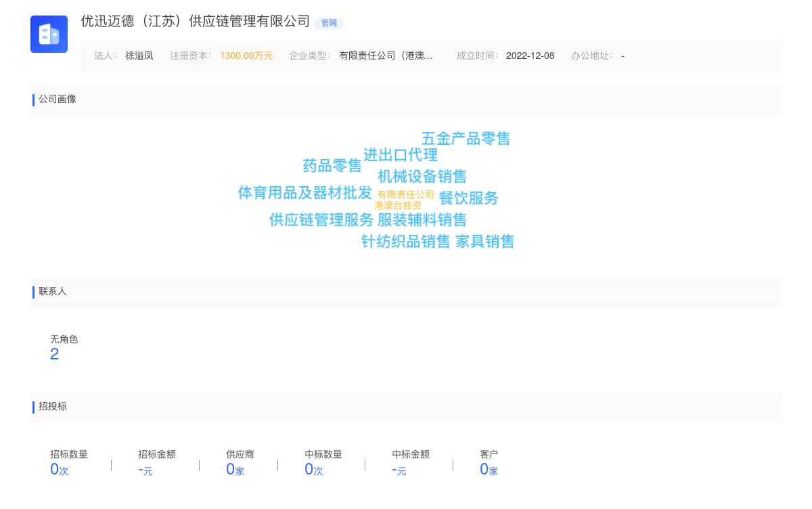Click 中标金额 value -元
812x509 pixels.
(399, 470)
